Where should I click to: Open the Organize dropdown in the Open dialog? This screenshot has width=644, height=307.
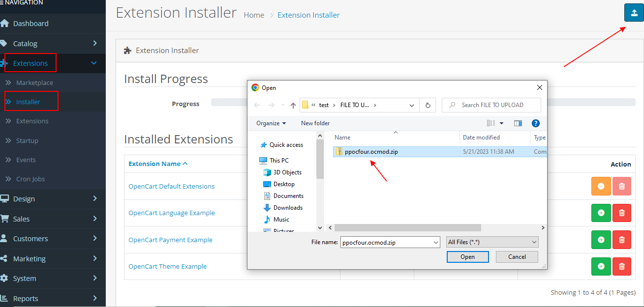click(x=271, y=123)
